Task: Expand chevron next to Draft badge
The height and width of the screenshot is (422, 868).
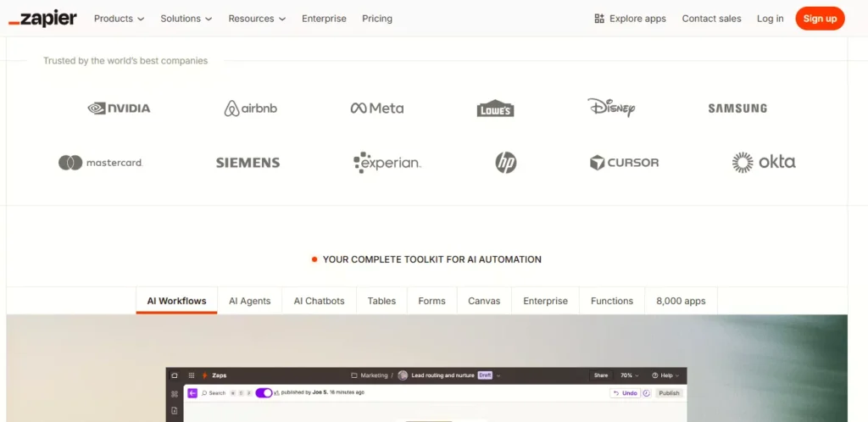Action: pos(498,375)
